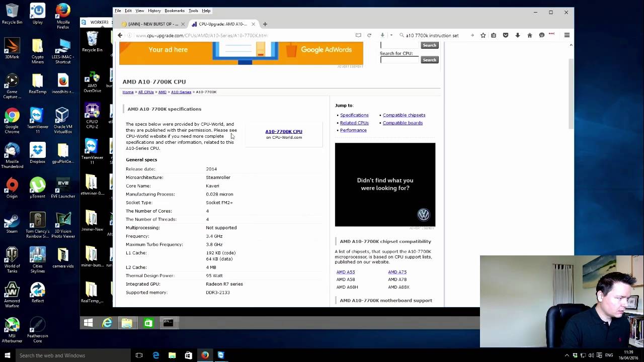Open command prompt in remote taskbar
Image resolution: width=644 pixels, height=362 pixels.
168,323
